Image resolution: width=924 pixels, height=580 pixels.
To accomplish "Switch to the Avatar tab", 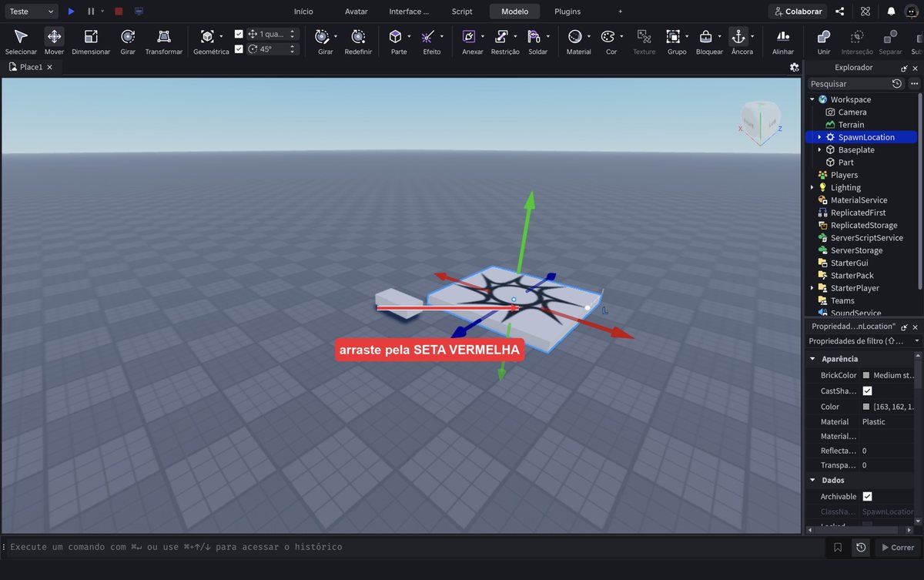I will click(357, 12).
